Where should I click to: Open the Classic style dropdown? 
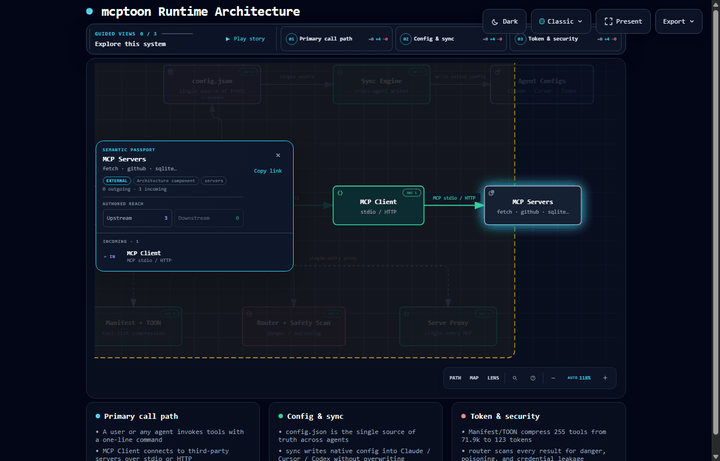tap(561, 22)
